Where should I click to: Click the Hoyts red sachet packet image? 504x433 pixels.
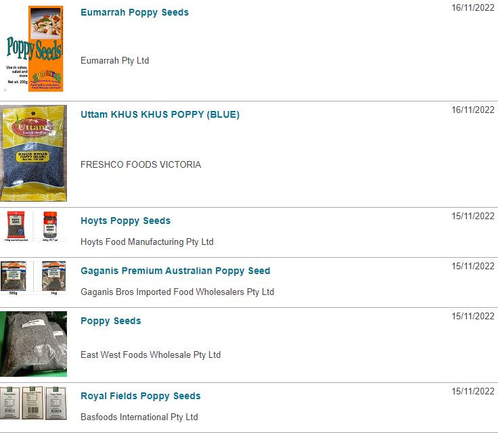[16, 226]
